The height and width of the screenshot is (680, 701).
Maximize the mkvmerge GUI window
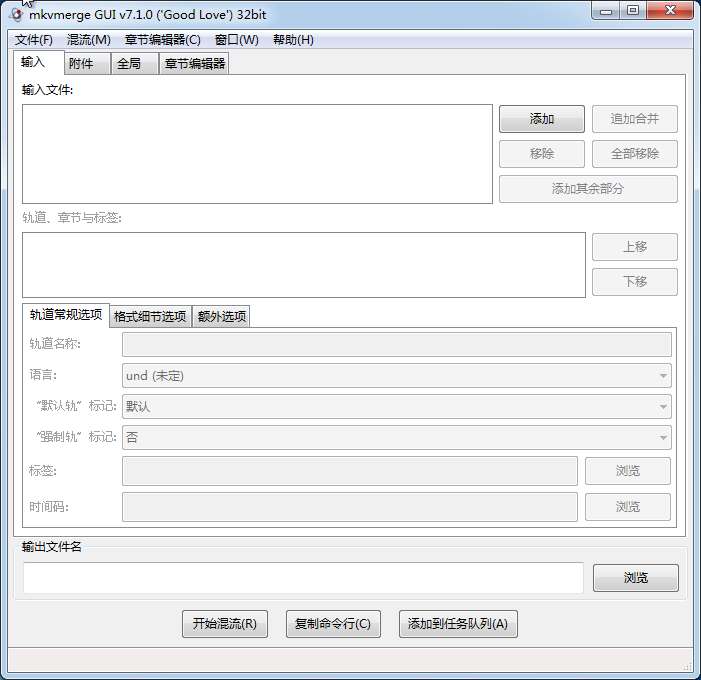[633, 11]
